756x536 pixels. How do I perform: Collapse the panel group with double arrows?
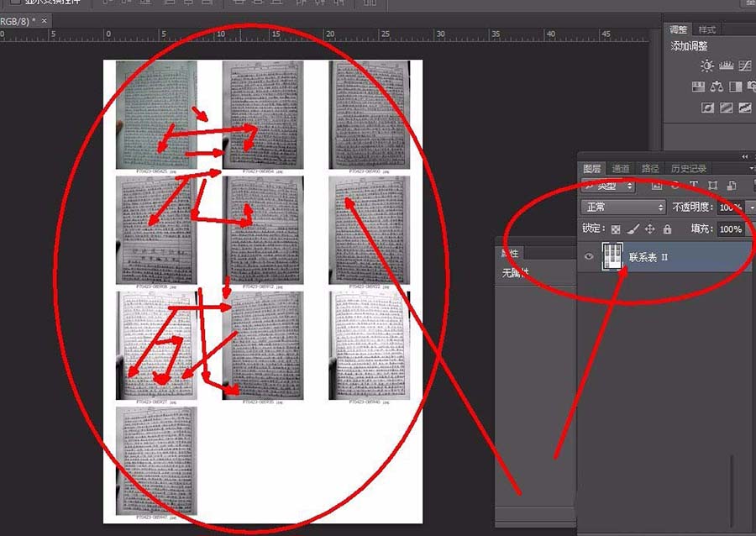click(744, 157)
